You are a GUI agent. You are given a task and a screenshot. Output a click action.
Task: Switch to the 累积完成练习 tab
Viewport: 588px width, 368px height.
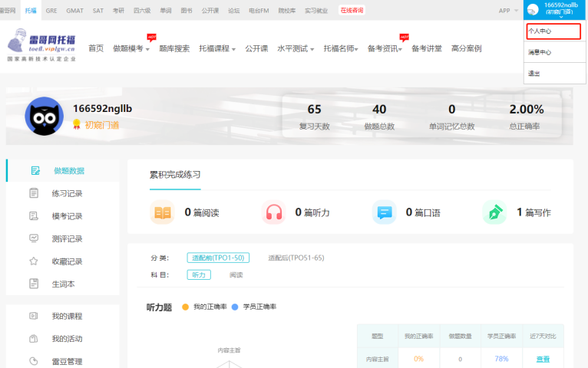(175, 175)
